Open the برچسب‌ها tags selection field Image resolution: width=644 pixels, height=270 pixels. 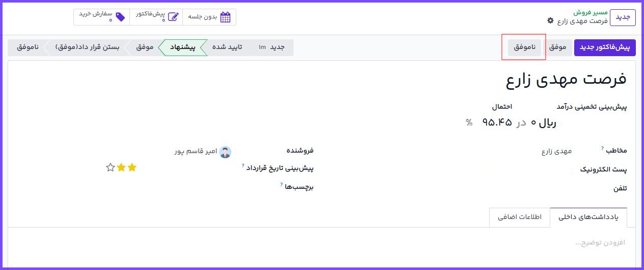coord(204,187)
